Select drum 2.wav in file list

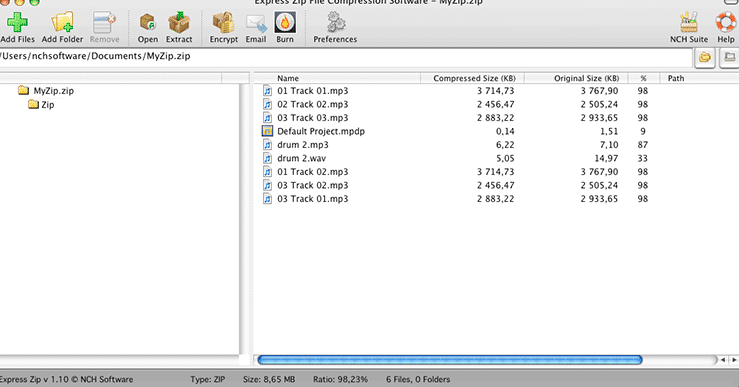(x=301, y=158)
